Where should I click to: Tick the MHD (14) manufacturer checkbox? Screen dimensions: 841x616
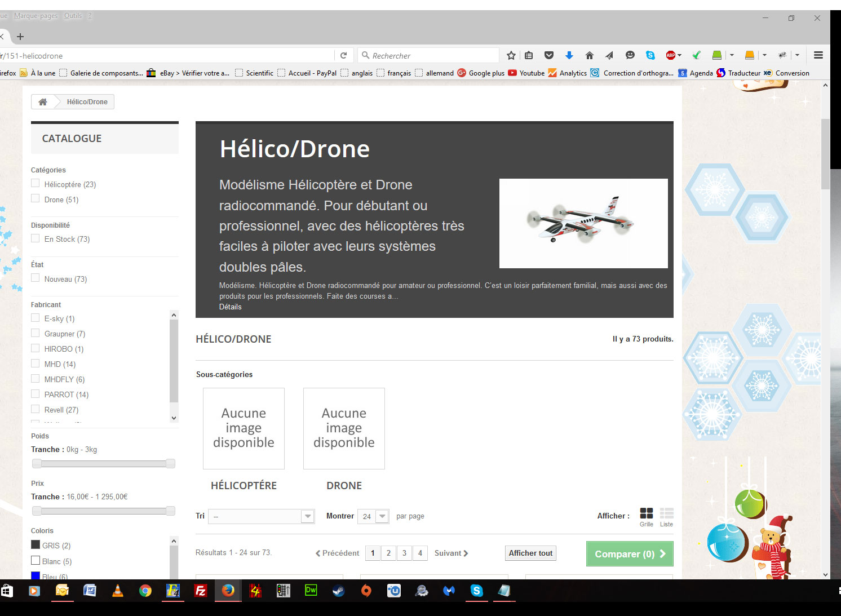coord(36,363)
